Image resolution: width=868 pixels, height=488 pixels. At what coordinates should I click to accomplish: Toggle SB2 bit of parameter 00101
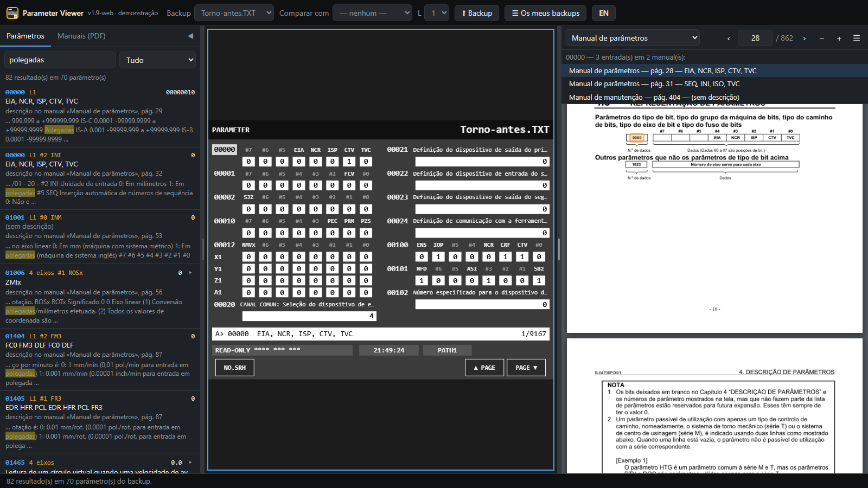[x=539, y=281]
